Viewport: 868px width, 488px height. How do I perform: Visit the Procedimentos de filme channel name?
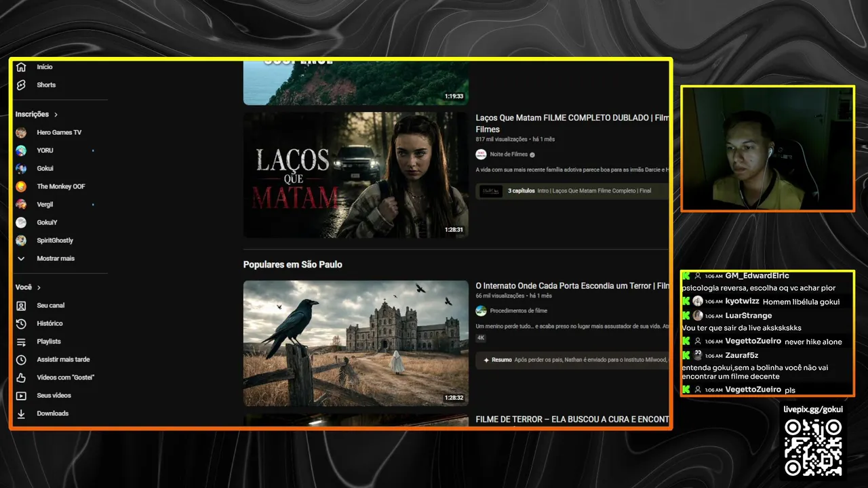(519, 311)
